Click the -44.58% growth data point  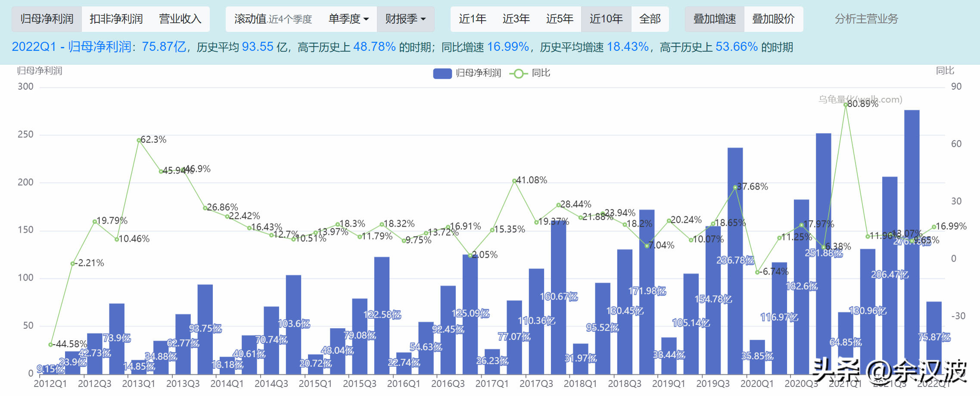click(50, 344)
